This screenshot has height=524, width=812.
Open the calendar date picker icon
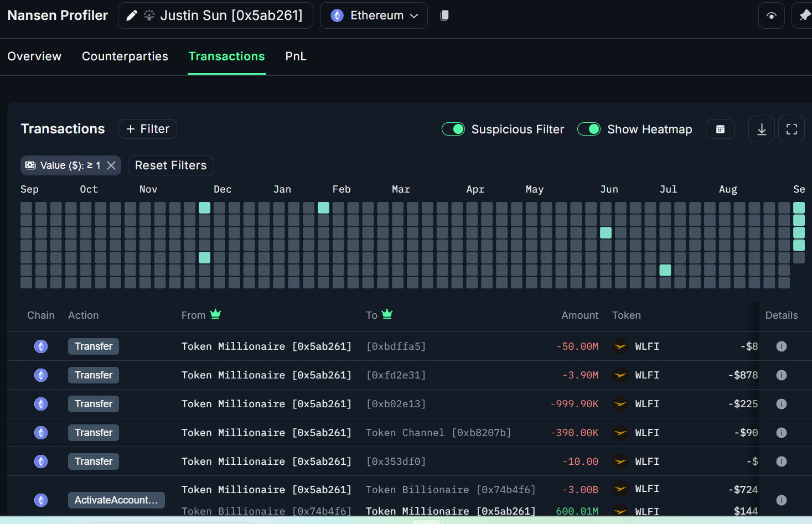[x=720, y=128]
